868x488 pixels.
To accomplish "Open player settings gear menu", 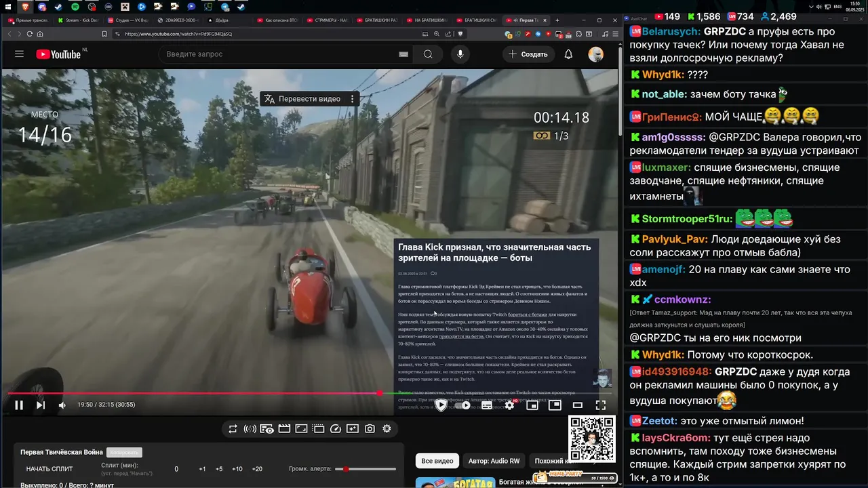I will click(510, 405).
